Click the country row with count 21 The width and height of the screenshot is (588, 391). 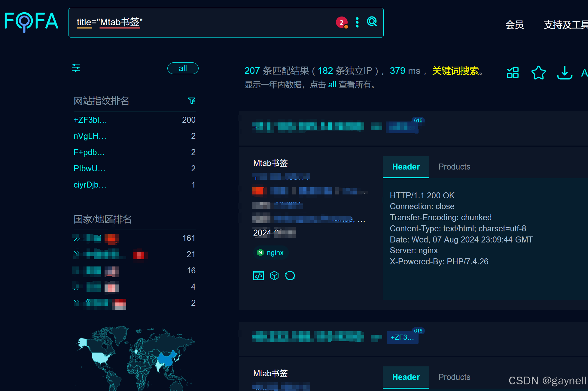coord(134,254)
